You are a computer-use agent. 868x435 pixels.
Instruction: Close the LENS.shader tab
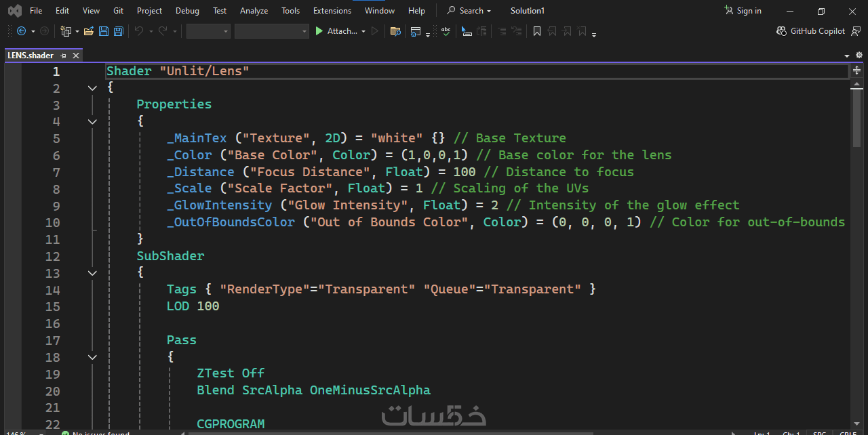tap(76, 56)
